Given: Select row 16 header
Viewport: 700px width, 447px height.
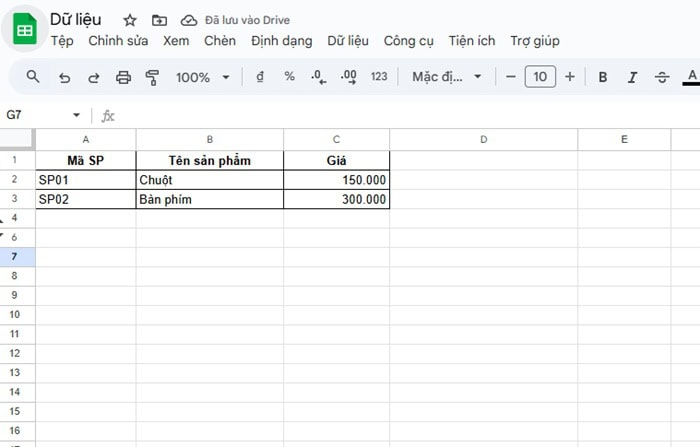Looking at the screenshot, I should 17,431.
